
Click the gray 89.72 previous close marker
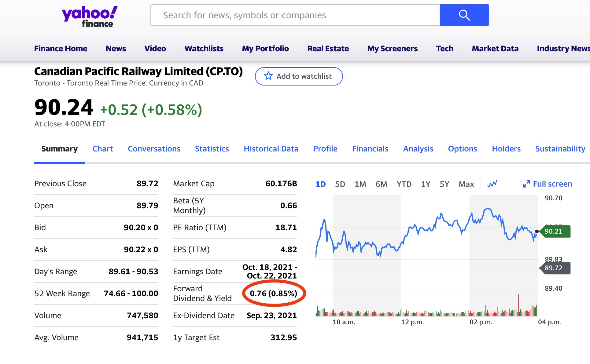pos(555,268)
